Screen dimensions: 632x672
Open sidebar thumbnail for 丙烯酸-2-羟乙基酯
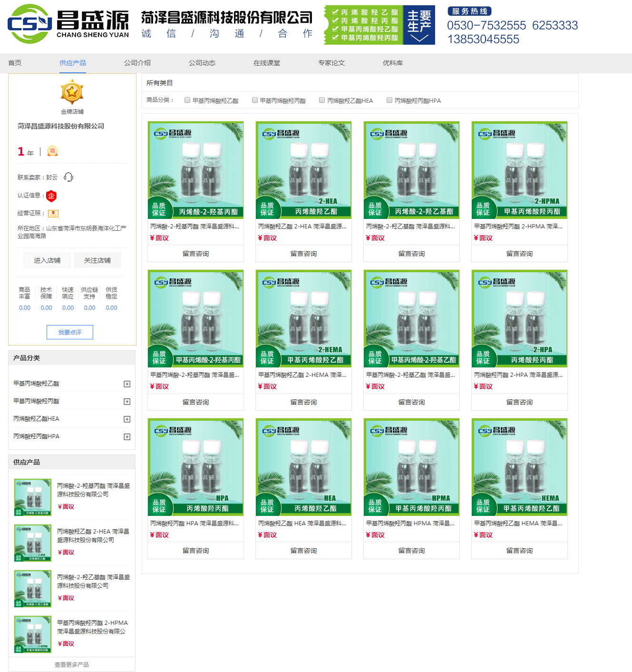point(33,589)
